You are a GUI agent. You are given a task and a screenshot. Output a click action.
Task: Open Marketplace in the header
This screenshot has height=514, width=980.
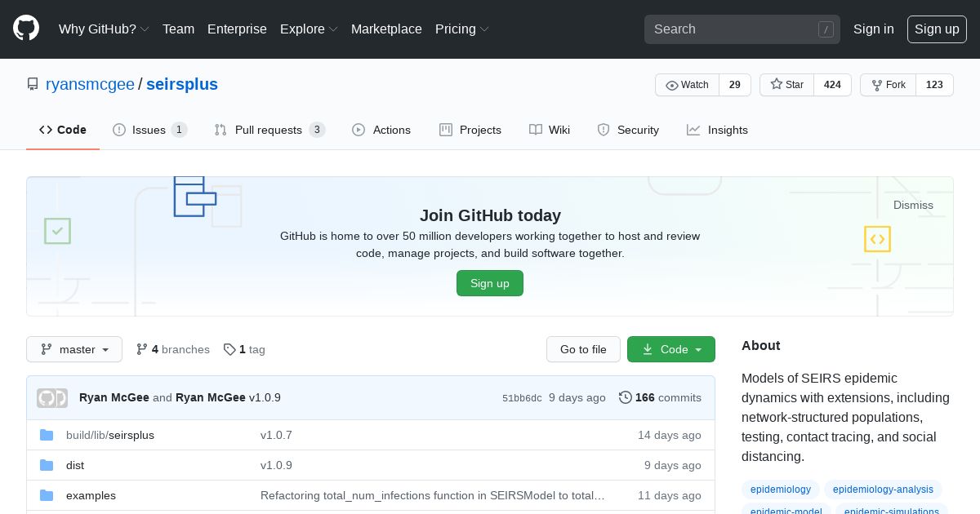point(386,29)
